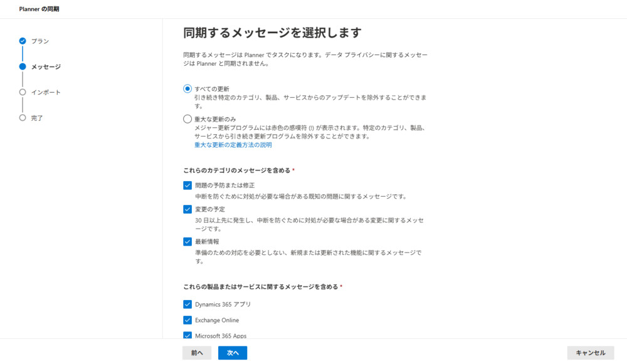Click the インポート step circle icon
Image resolution: width=627 pixels, height=364 pixels.
point(23,92)
